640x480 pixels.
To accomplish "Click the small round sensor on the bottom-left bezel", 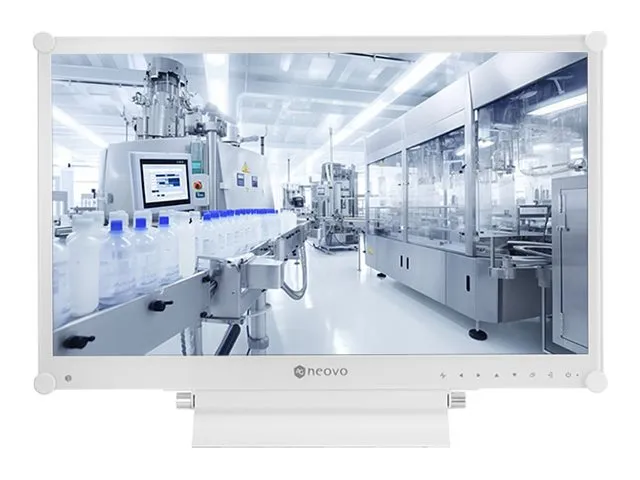I will click(68, 378).
